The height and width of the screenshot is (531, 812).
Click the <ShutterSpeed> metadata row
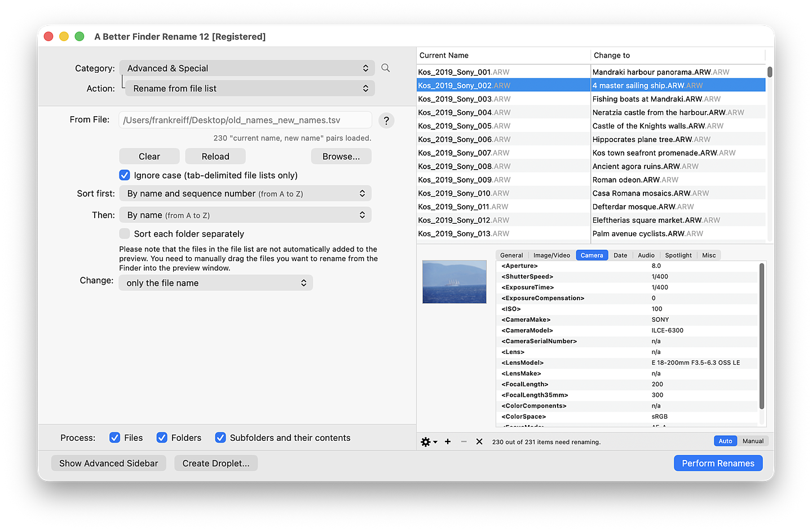pos(627,277)
